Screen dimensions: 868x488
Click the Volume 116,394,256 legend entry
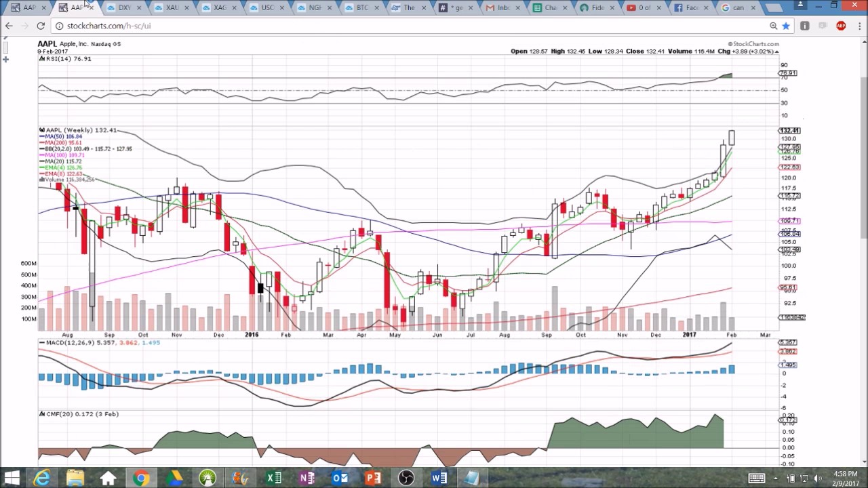(67, 180)
